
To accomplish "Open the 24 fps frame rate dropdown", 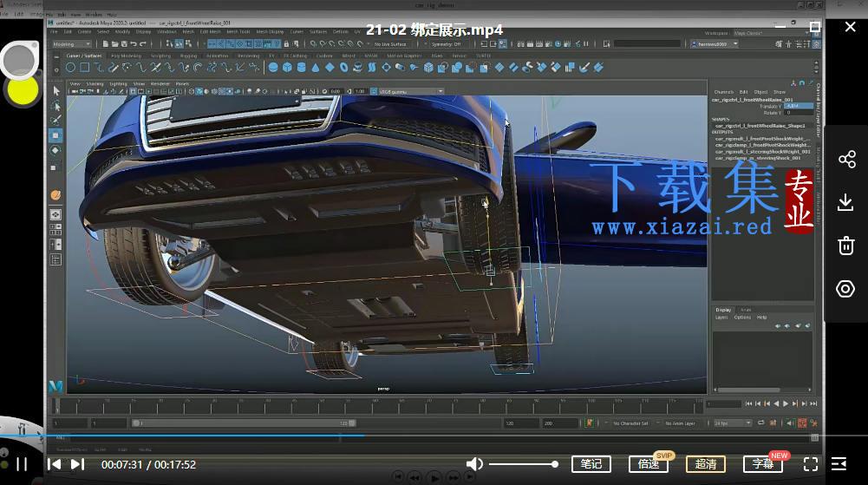I will tap(732, 423).
